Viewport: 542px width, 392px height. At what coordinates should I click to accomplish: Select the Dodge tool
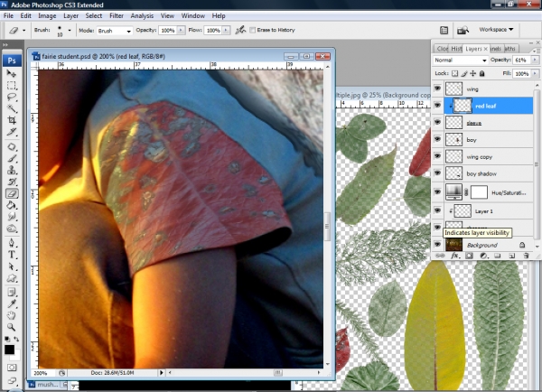pos(12,229)
